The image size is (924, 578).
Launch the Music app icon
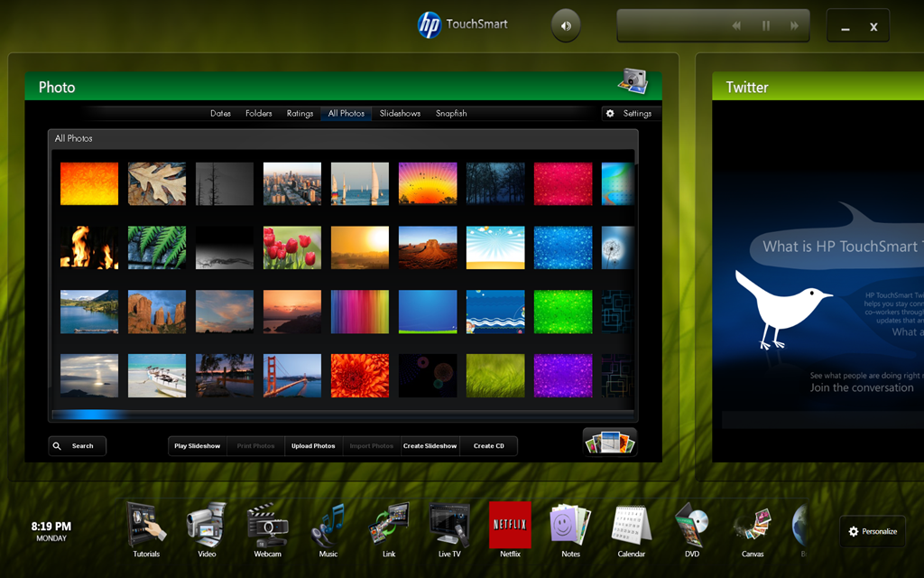click(x=328, y=525)
